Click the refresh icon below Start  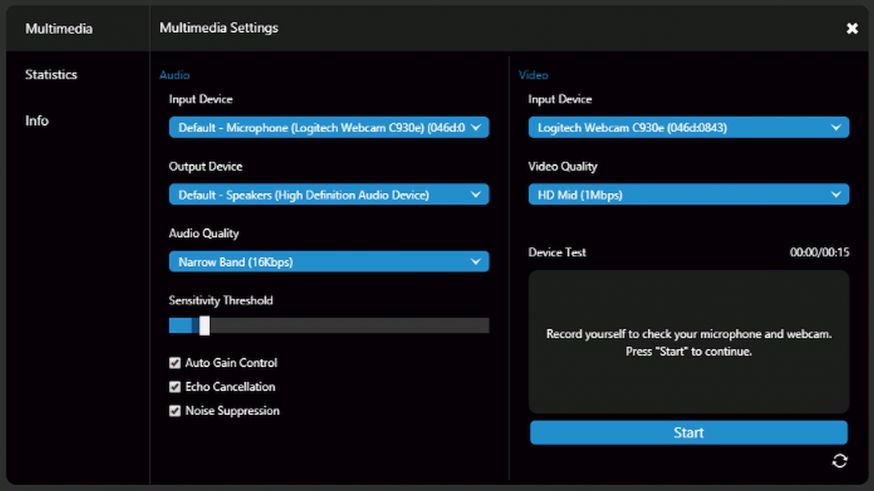[x=839, y=460]
